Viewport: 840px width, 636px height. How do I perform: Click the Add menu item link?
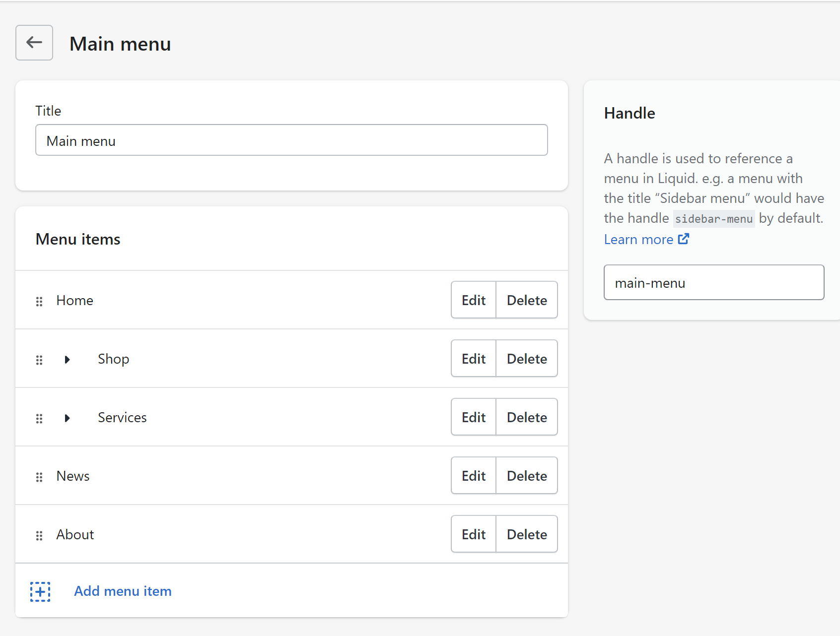123,591
